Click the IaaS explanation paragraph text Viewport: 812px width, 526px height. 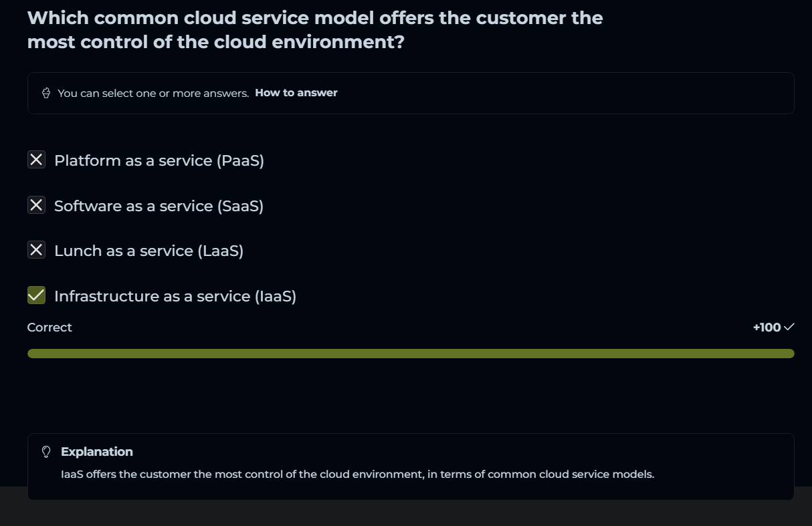(357, 475)
